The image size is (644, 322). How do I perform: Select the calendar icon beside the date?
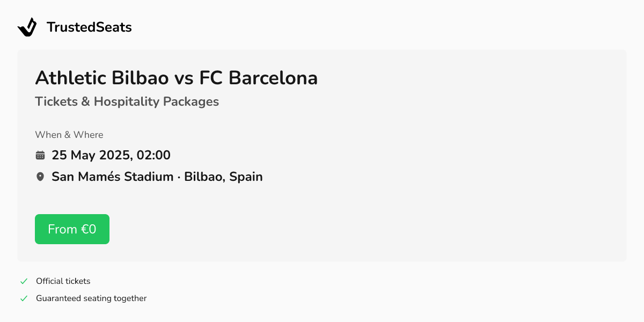point(40,155)
